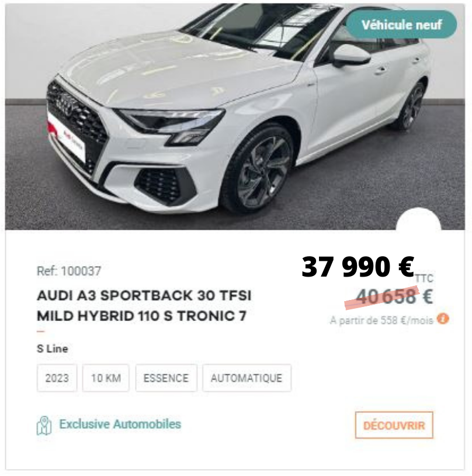Click the white circle on the photo edge
Image resolution: width=472 pixels, height=476 pixels.
419,219
